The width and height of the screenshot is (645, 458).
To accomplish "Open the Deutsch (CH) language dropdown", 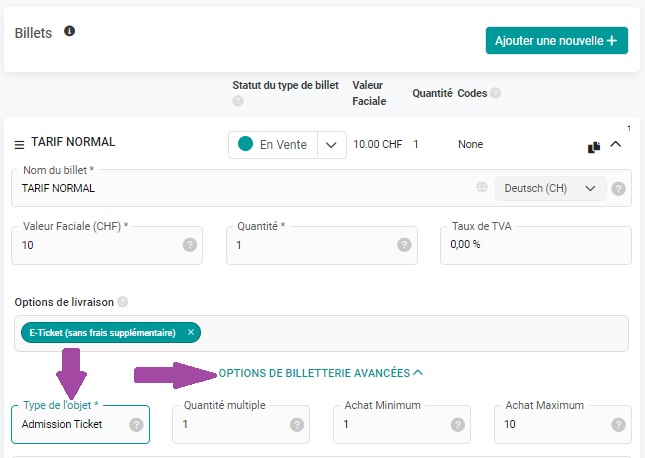I will pyautogui.click(x=550, y=188).
